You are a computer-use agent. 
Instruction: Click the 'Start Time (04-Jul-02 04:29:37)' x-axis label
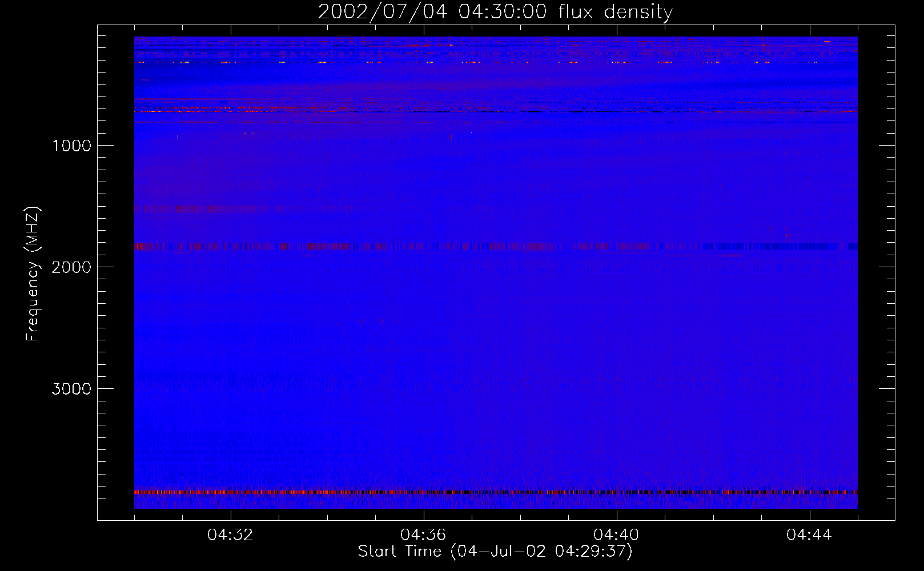(x=495, y=552)
